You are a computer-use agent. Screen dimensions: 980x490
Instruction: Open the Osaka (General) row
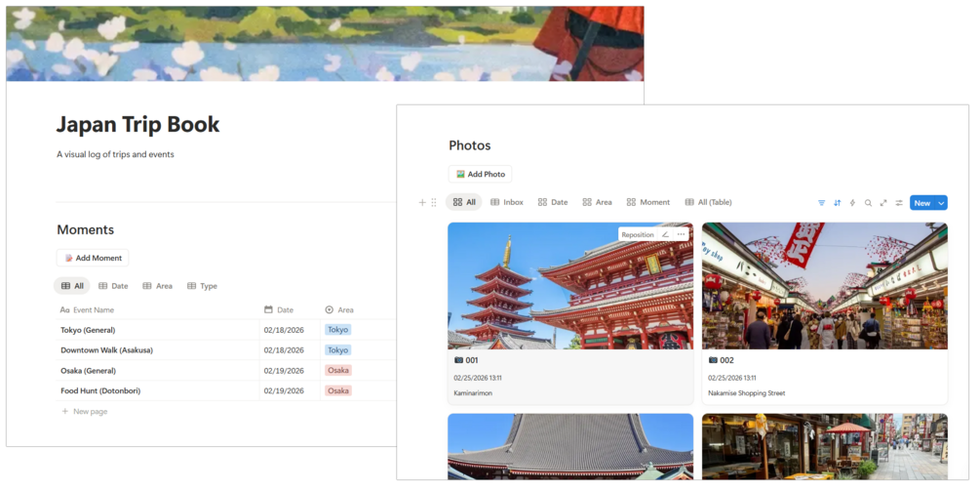pos(88,371)
